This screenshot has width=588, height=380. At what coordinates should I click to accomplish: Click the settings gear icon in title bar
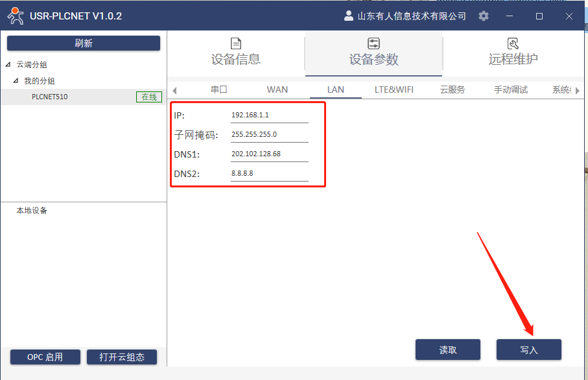click(484, 16)
